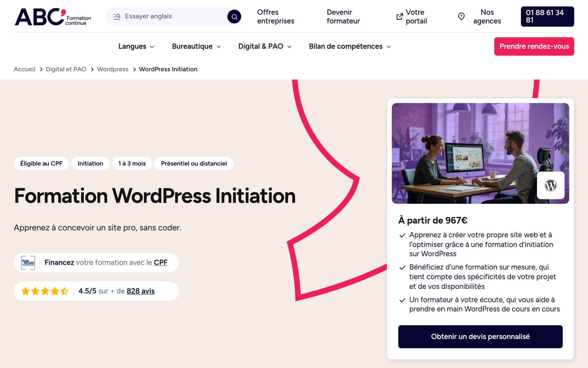Click the magnifier search icon
Image resolution: width=588 pixels, height=368 pixels.
(x=234, y=16)
